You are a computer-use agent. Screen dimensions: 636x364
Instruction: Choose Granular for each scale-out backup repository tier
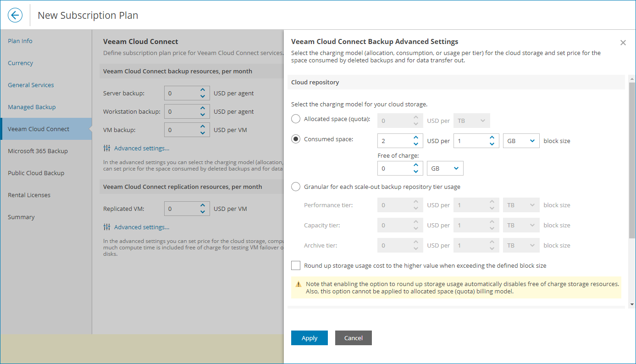(x=296, y=186)
